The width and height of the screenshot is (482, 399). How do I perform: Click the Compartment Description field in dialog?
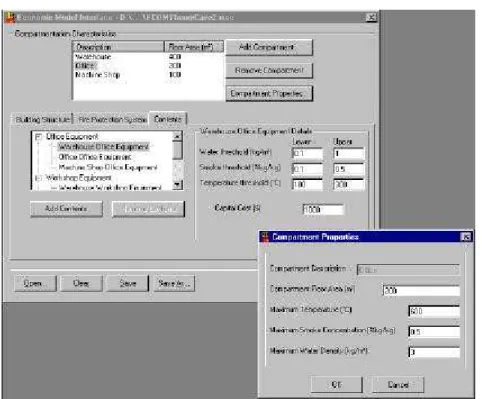[x=408, y=270]
